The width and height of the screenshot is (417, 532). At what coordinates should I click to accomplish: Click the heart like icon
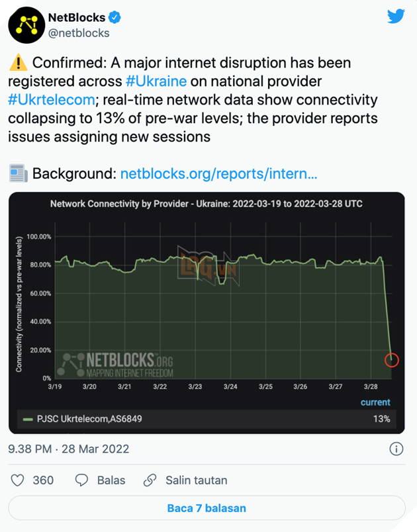click(x=17, y=480)
